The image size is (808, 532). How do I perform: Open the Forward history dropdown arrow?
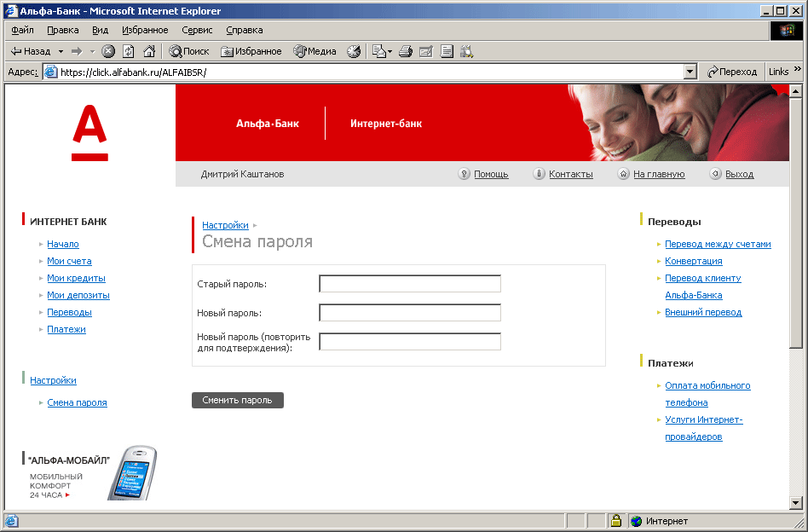point(93,51)
